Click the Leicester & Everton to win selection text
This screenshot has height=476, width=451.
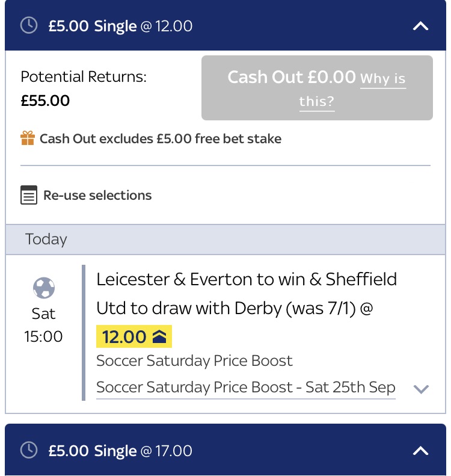click(247, 294)
